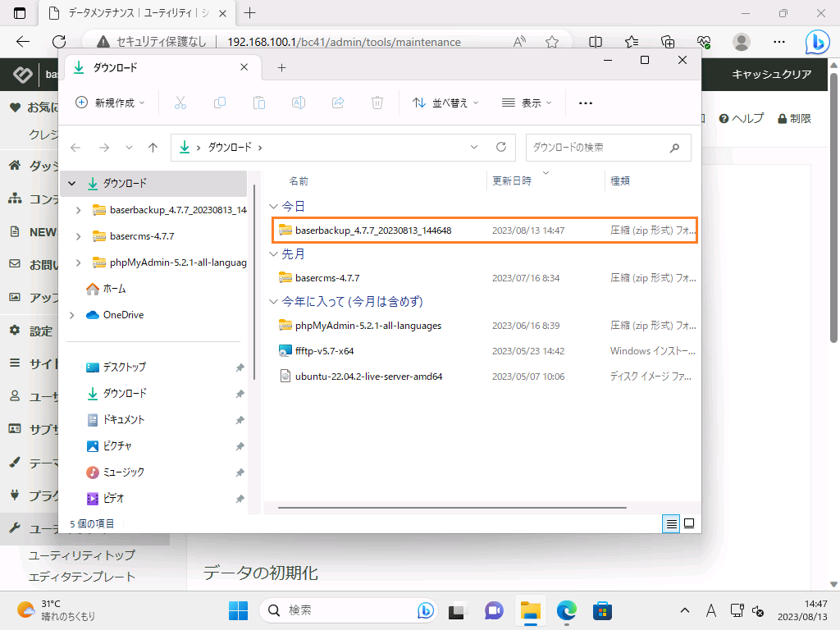The width and height of the screenshot is (840, 630).
Task: Add a new Explorer tab
Action: [281, 67]
